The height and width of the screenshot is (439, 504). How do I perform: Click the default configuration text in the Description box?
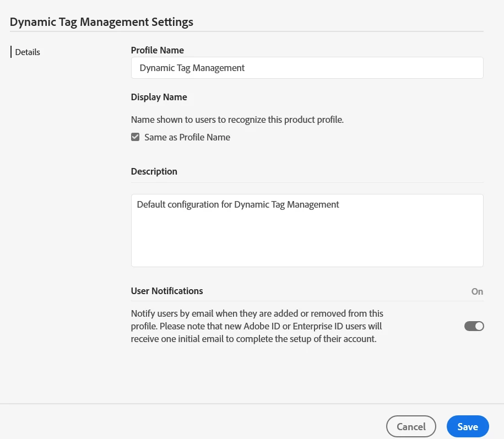(x=238, y=204)
